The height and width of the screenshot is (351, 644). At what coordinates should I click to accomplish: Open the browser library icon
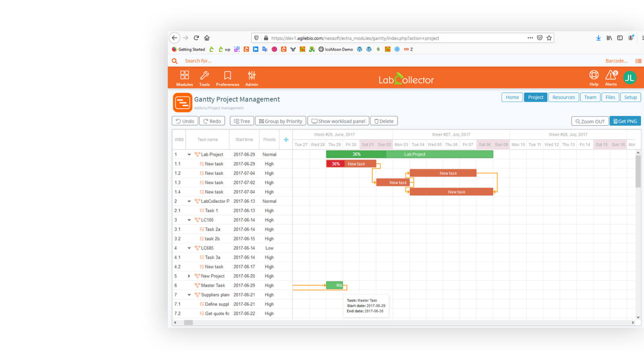pyautogui.click(x=609, y=38)
